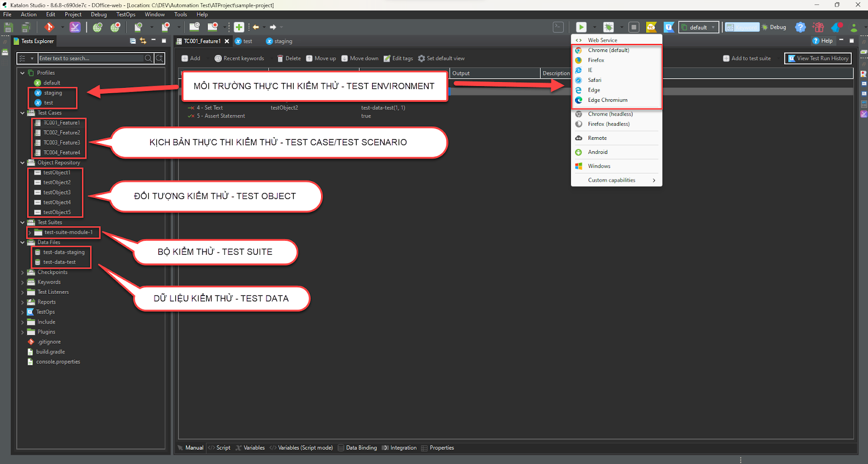The image size is (868, 464).
Task: Click Link with Editor icon in Tests Explorer
Action: pos(143,41)
